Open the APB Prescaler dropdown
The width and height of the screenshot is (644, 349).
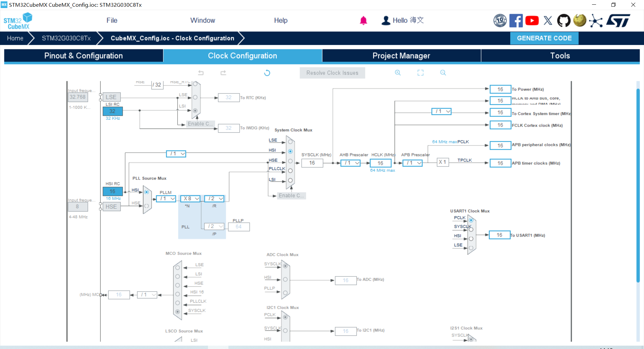pyautogui.click(x=413, y=163)
